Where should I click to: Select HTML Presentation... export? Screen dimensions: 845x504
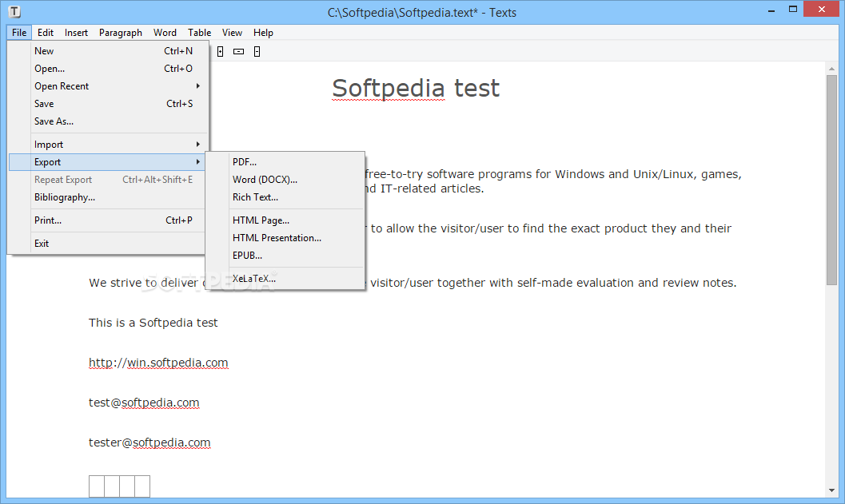click(285, 237)
